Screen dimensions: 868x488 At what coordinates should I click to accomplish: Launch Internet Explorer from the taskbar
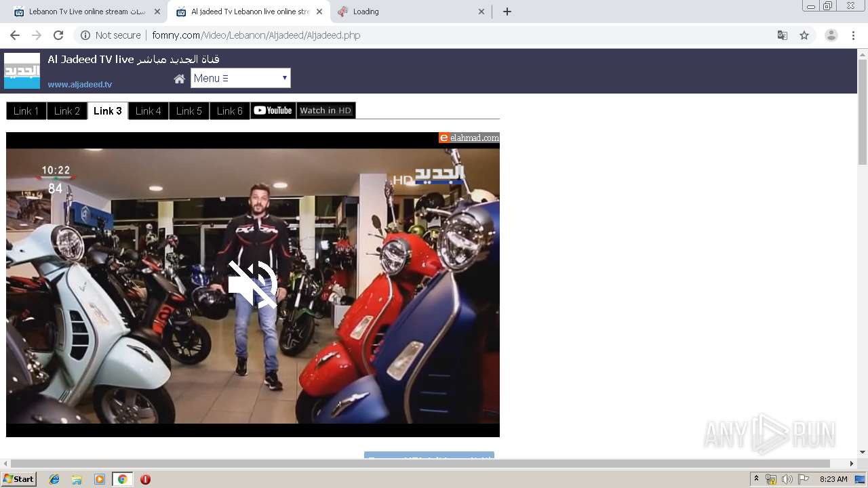54,479
